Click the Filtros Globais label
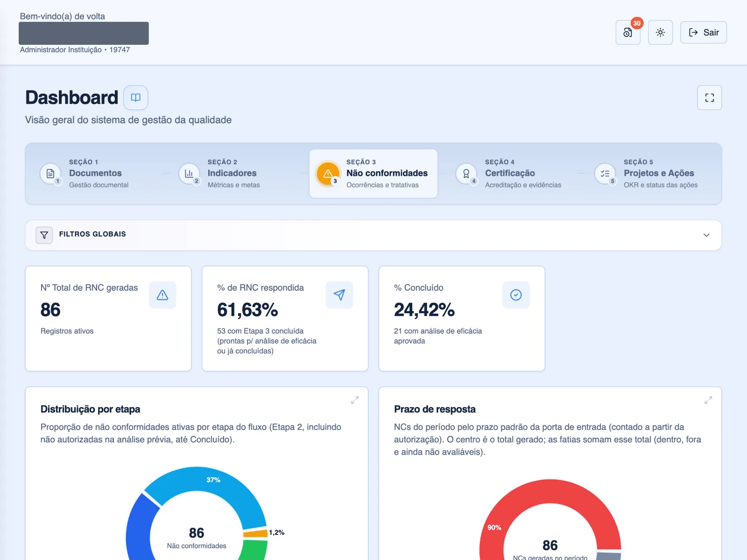747x560 pixels. 92,234
